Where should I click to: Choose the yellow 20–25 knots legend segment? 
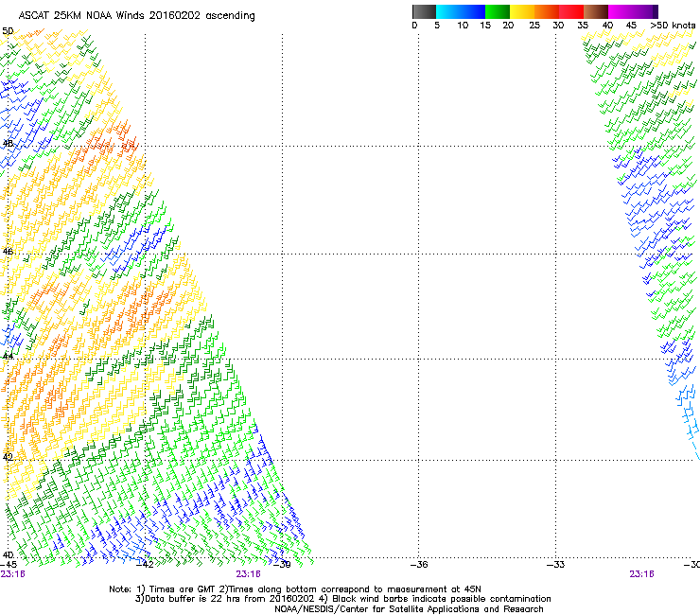coord(522,11)
